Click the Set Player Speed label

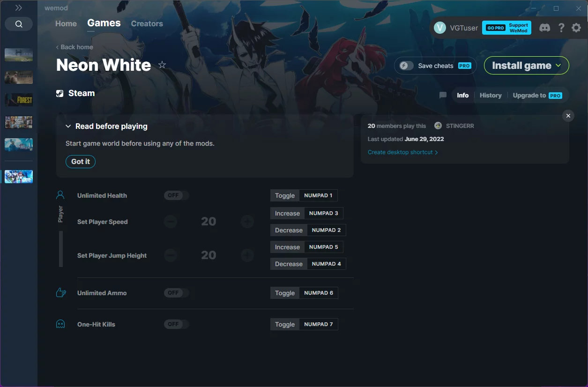click(103, 222)
